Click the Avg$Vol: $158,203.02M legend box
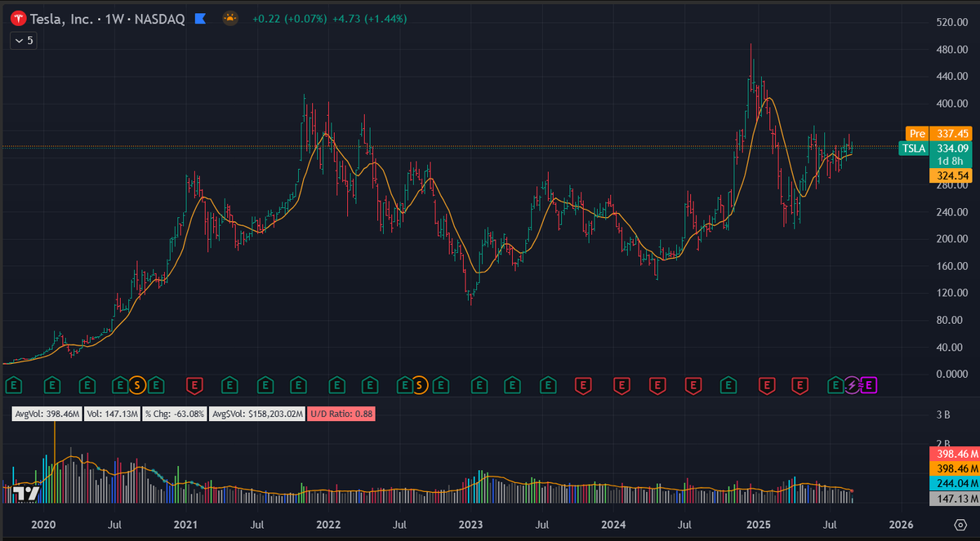Viewport: 980px width, 541px height. [x=258, y=415]
